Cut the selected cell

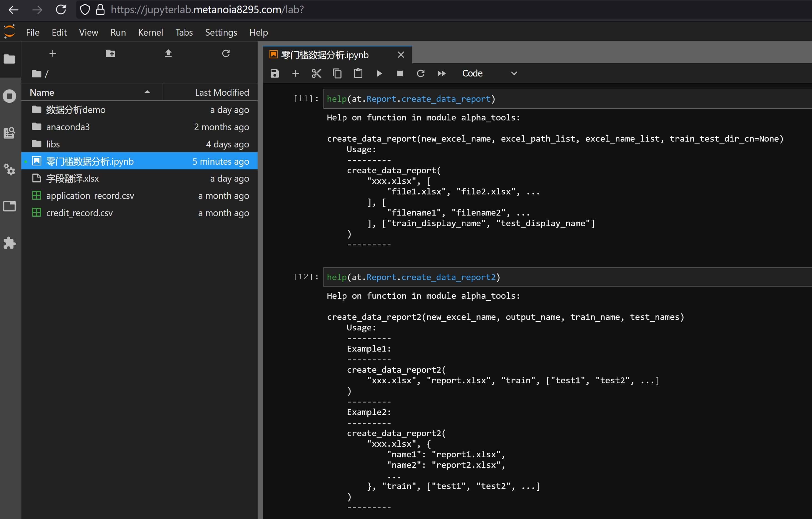click(x=316, y=73)
